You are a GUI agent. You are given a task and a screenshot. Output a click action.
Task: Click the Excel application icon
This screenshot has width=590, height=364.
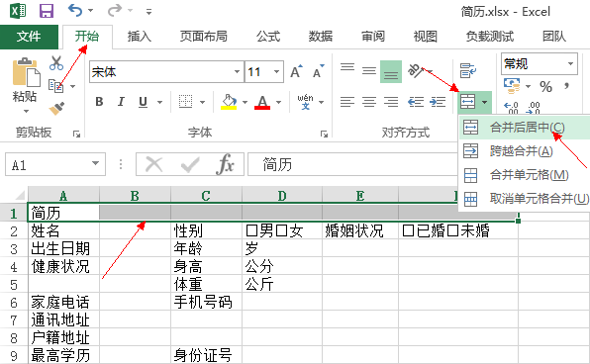pyautogui.click(x=18, y=11)
